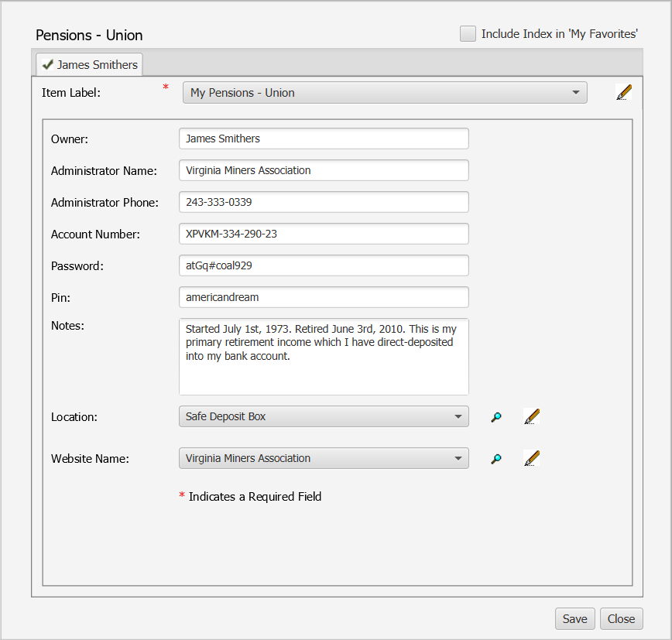
Task: Click the edit pencil beside Location field
Action: (x=532, y=416)
